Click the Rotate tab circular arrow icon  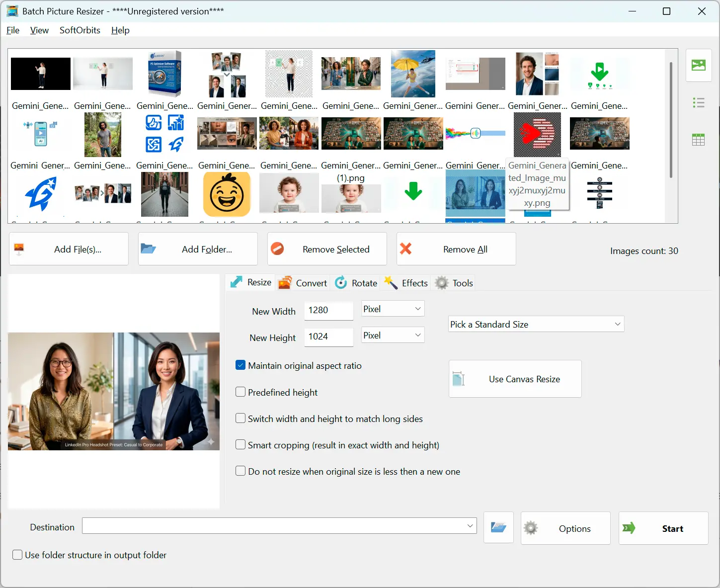(x=341, y=283)
